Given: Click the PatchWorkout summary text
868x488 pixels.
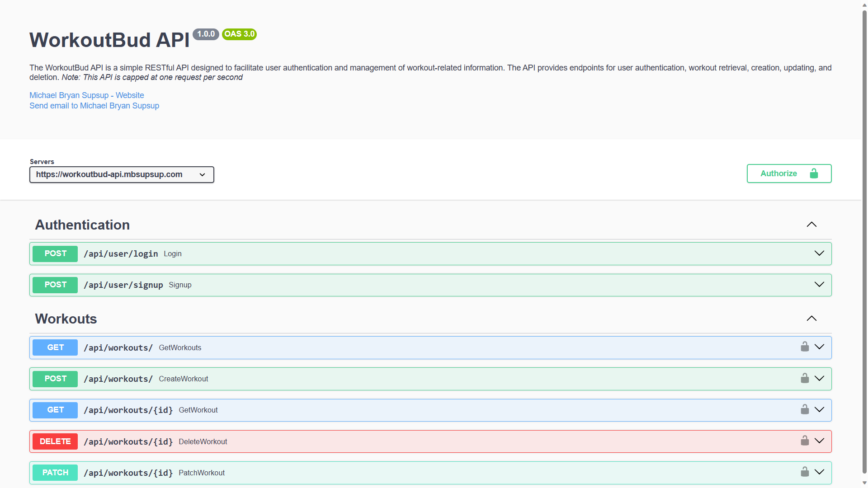Looking at the screenshot, I should point(202,473).
